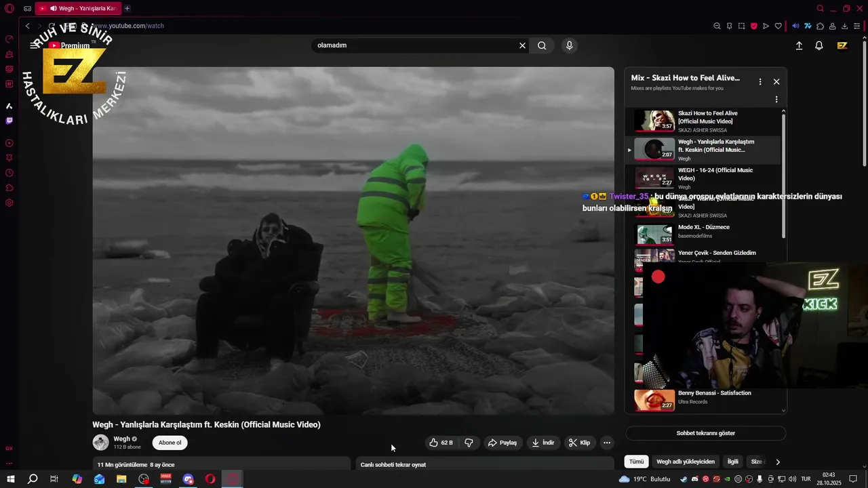Select the 'Tümü' filter chip

636,462
